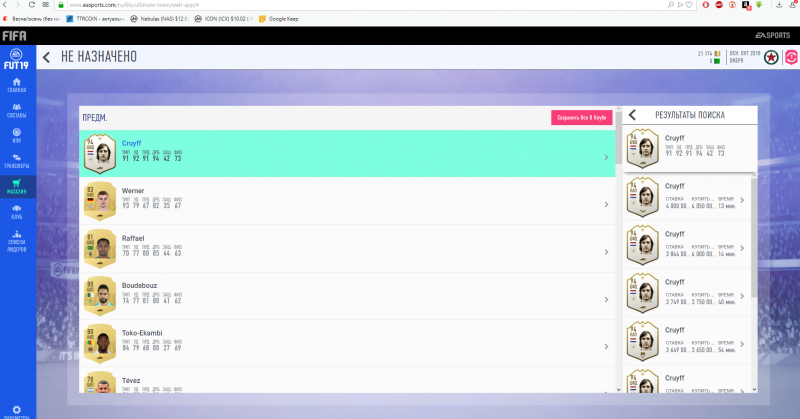Select the Werner player row
800x419 pixels.
[347, 201]
